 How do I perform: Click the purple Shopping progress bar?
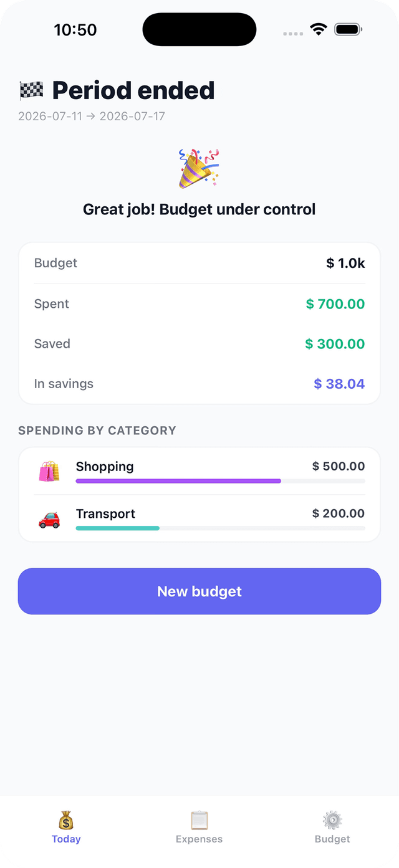178,481
